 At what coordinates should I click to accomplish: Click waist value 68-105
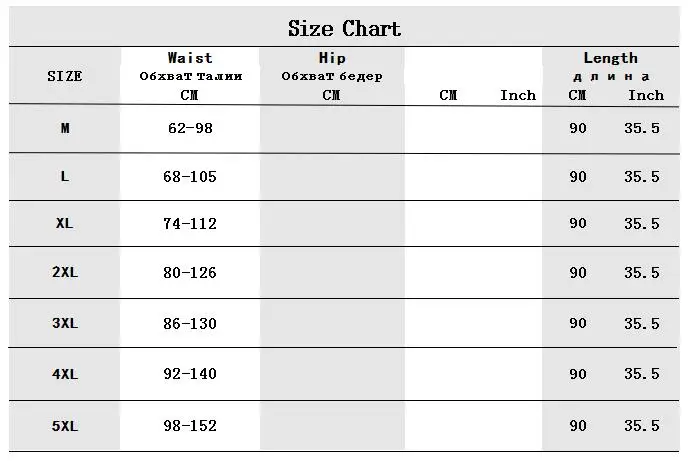click(x=190, y=177)
